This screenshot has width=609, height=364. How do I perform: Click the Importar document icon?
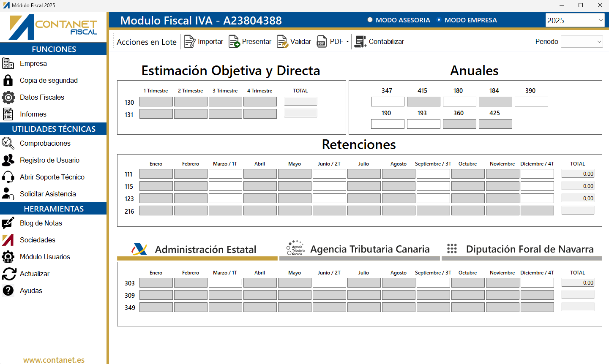[x=190, y=41]
